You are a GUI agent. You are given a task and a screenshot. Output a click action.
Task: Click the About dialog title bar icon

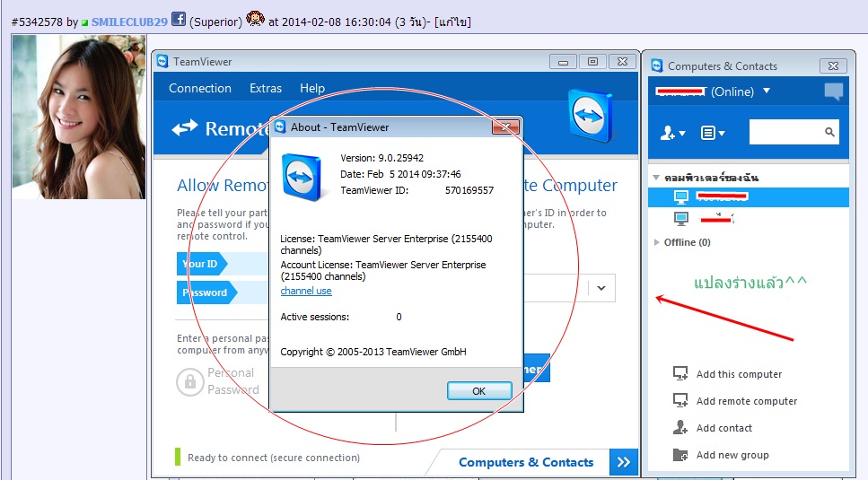[280, 127]
